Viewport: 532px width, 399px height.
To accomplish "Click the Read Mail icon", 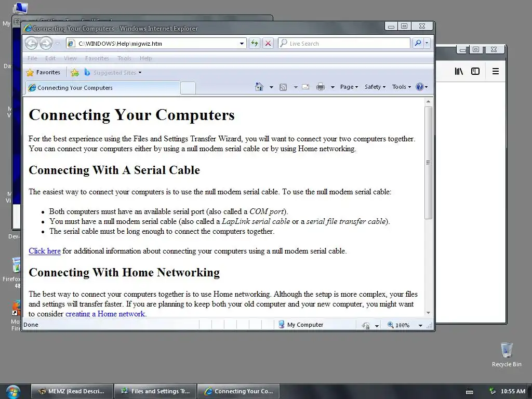I will 305,87.
